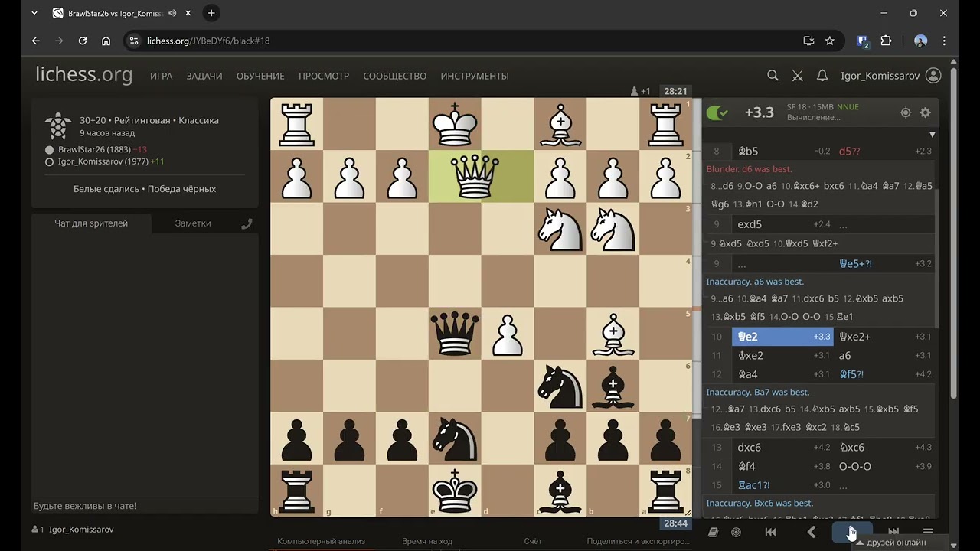Select blunder move d5?? in list
This screenshot has width=980, height=551.
884,151
